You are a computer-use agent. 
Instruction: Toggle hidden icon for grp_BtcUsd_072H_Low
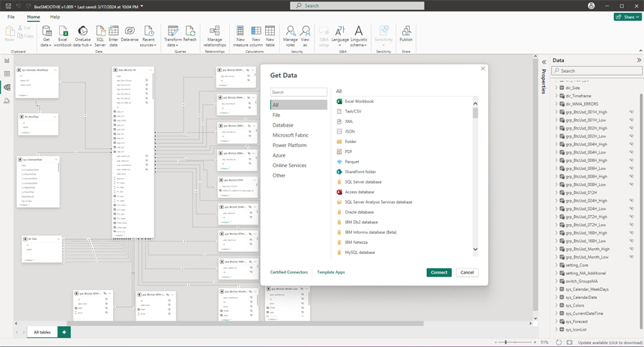[x=631, y=225]
